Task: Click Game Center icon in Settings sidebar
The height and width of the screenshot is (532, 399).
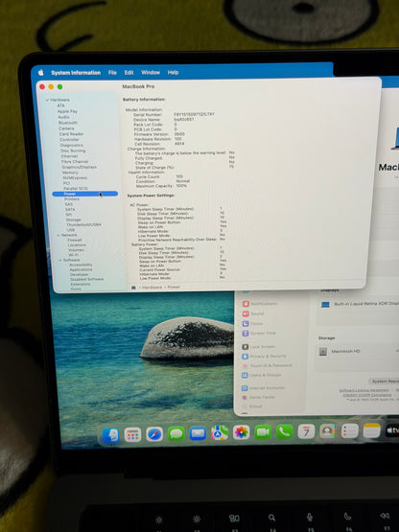Action: click(245, 397)
